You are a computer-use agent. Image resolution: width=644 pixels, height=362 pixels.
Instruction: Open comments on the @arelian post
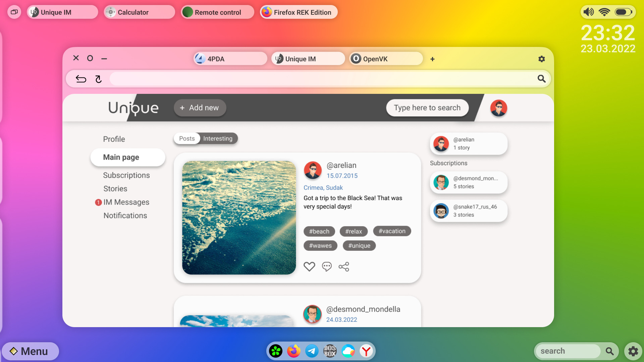(326, 266)
